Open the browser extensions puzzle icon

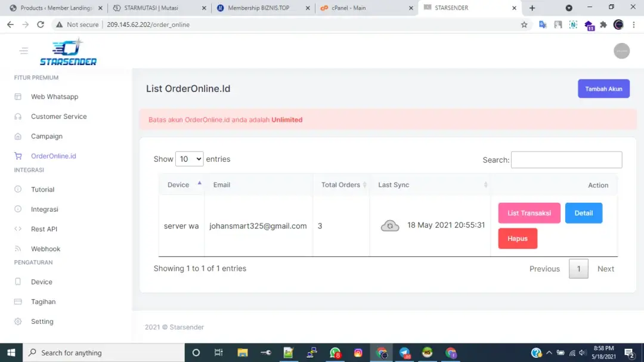pos(603,24)
